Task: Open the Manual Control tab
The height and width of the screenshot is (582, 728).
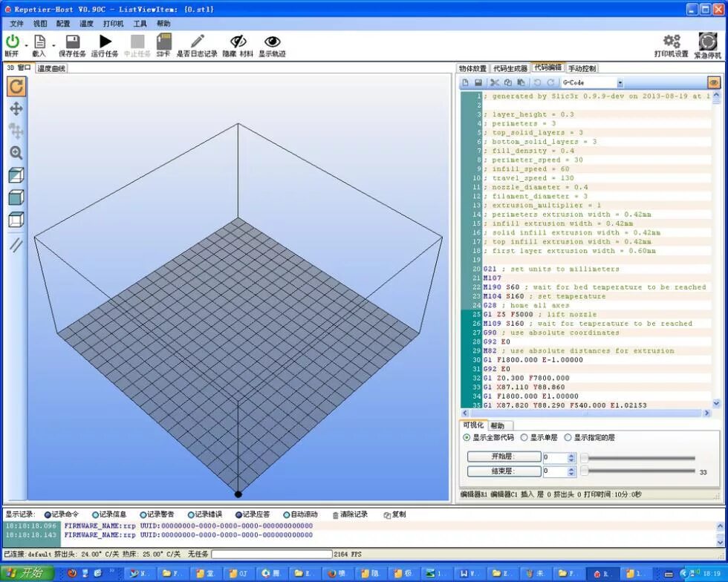Action: [582, 69]
